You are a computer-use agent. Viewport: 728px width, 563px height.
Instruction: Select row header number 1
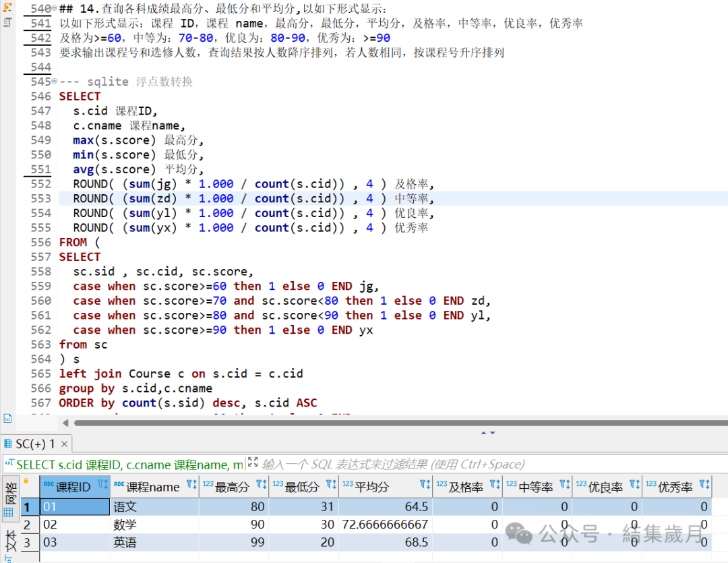coord(30,507)
